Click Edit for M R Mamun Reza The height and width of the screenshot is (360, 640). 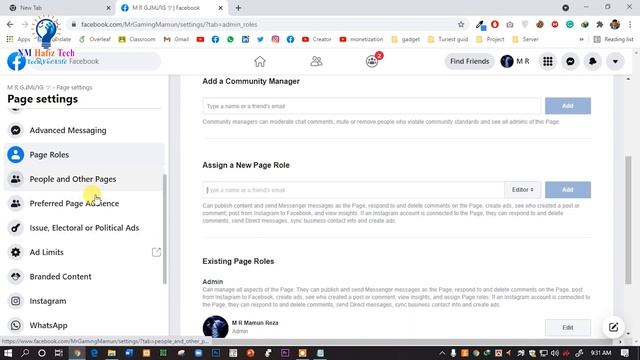(x=568, y=327)
